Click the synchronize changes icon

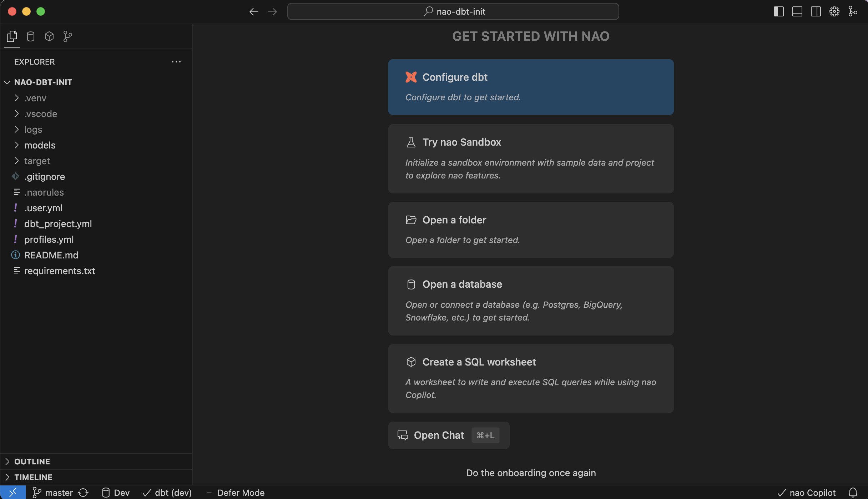tap(83, 493)
